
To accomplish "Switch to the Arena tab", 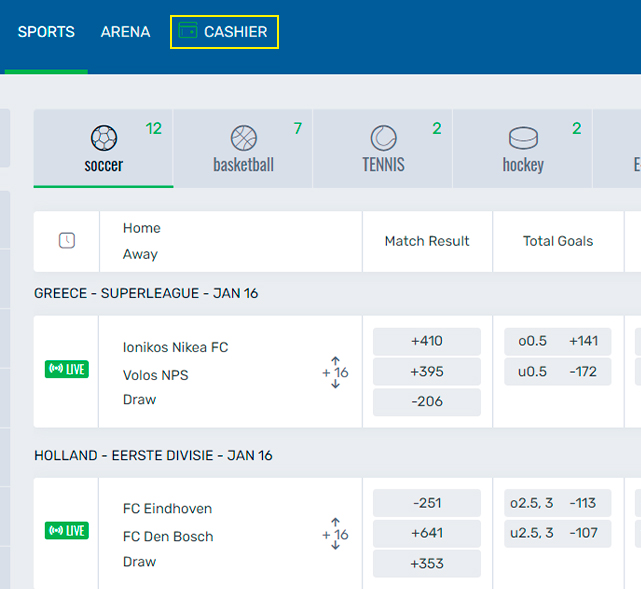I will [125, 32].
